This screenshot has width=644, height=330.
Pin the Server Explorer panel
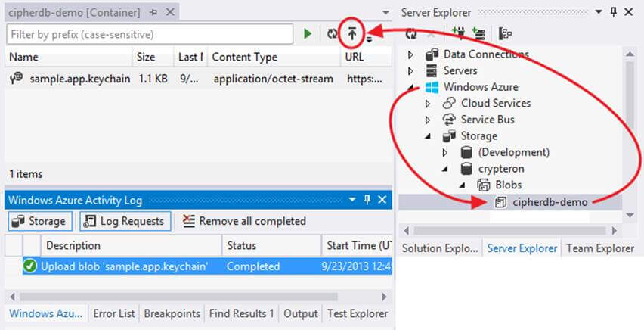(613, 13)
